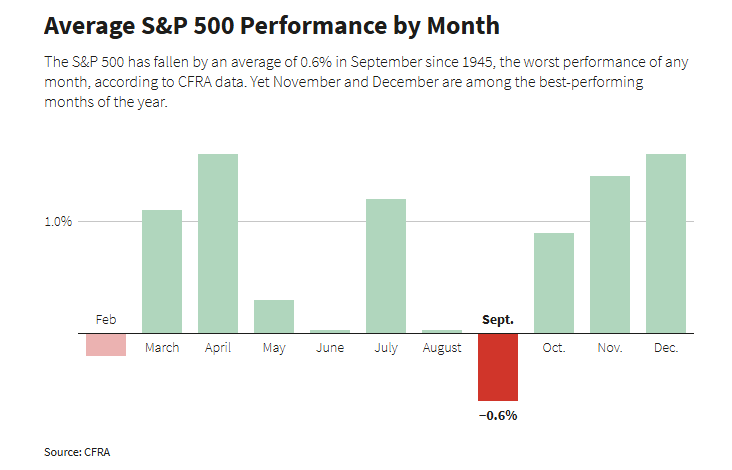Click the November bar

pyautogui.click(x=610, y=254)
